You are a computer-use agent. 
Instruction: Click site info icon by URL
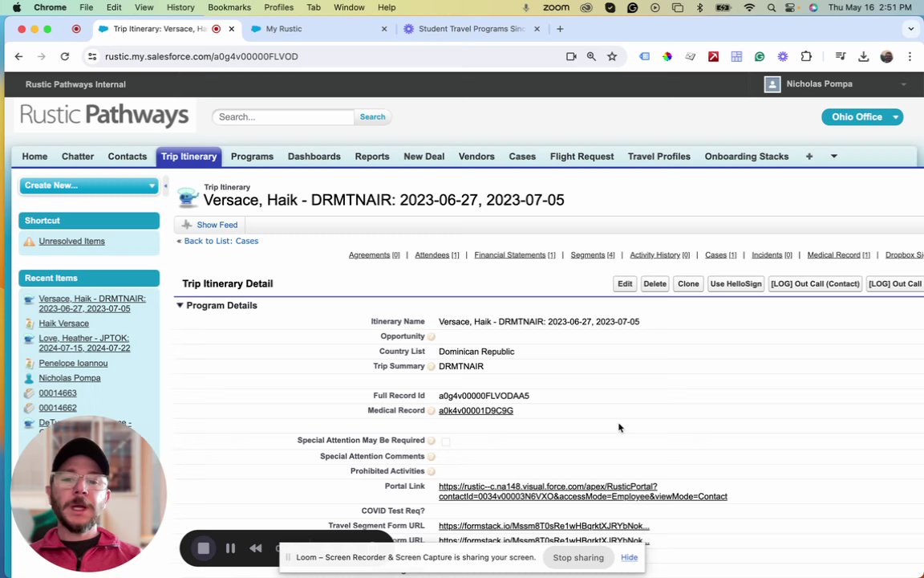pyautogui.click(x=92, y=57)
